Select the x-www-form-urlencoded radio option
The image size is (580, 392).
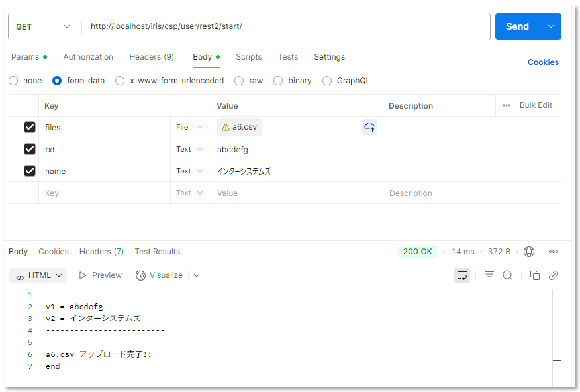coord(120,81)
